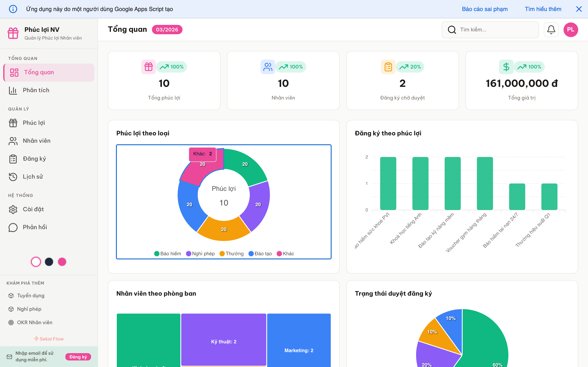Select Đăng ký under Quản lý menu
This screenshot has height=367, width=588.
click(34, 158)
